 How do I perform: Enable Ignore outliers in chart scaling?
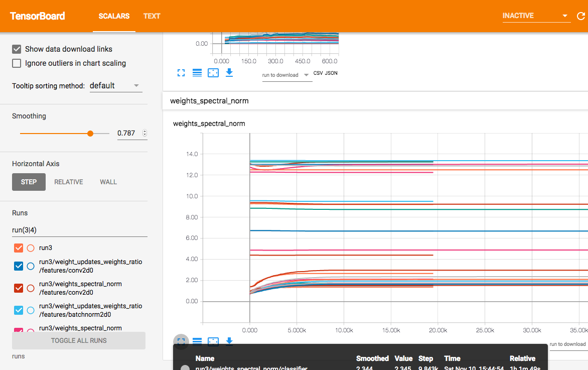pyautogui.click(x=16, y=63)
